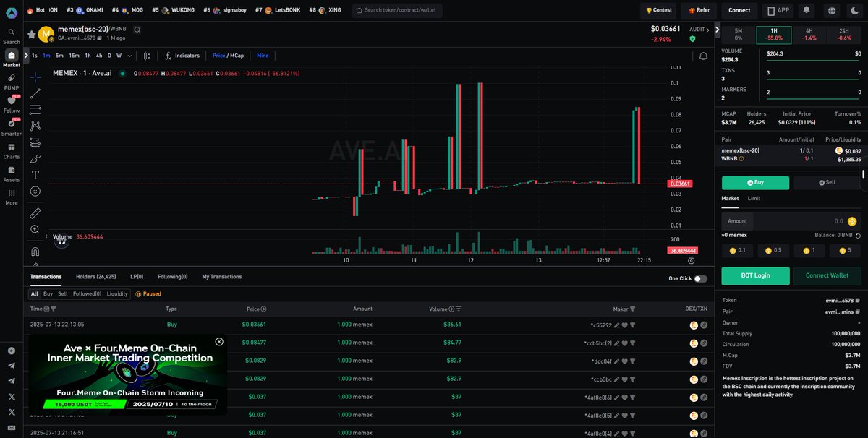868x438 pixels.
Task: Click token search magnifier beside memex name
Action: coord(137,30)
